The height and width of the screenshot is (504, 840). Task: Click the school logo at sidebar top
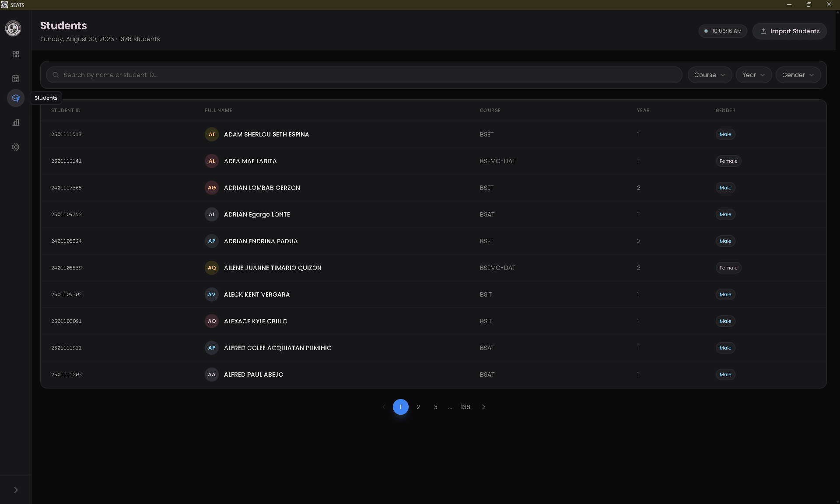(x=13, y=28)
